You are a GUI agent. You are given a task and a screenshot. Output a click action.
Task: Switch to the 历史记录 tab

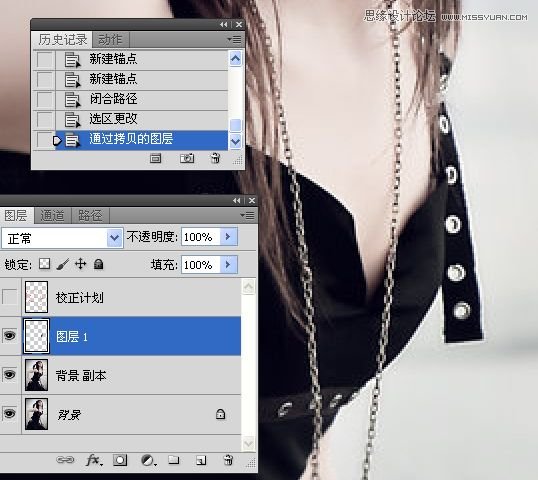tap(62, 40)
